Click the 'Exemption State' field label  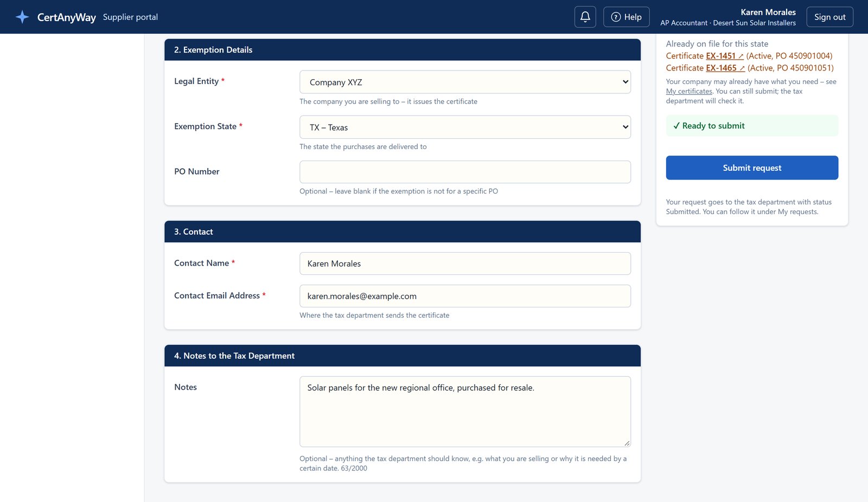(205, 126)
